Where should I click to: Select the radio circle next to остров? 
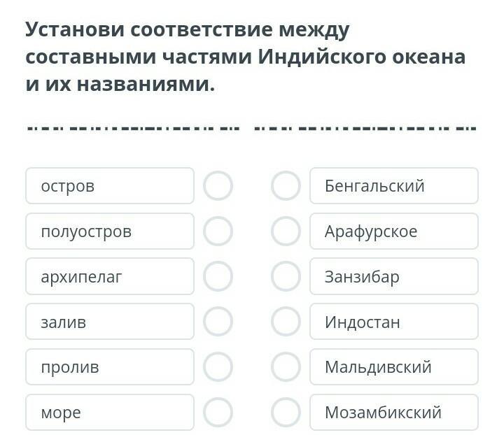[x=218, y=186]
